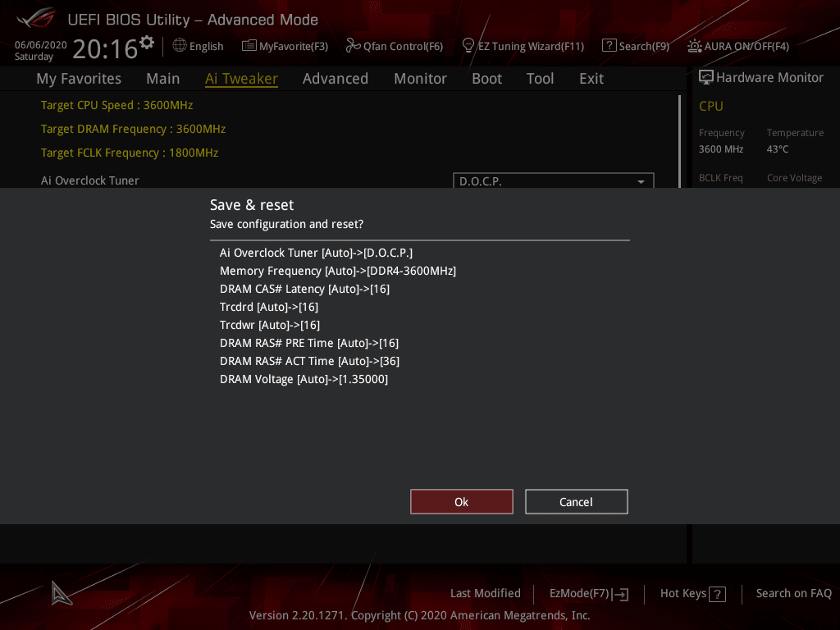840x630 pixels.
Task: Expand the Ai Overclock Tuner D.O.C.P. dropdown
Action: [x=554, y=180]
